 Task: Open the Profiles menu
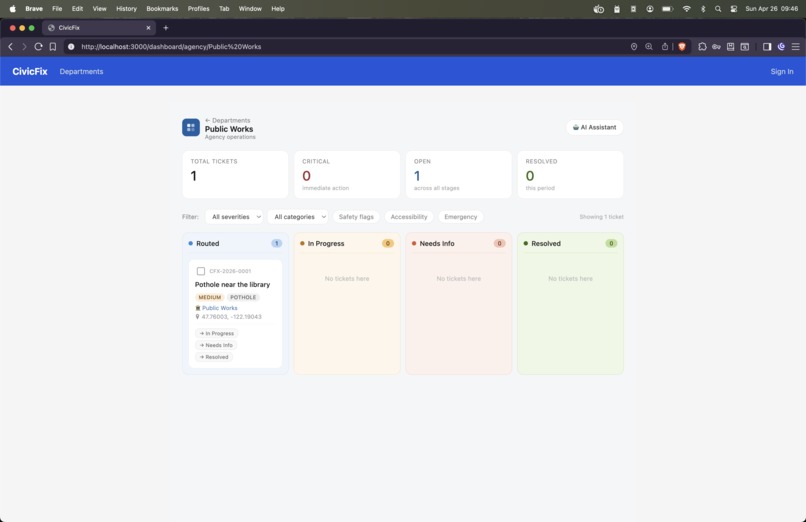(x=198, y=9)
